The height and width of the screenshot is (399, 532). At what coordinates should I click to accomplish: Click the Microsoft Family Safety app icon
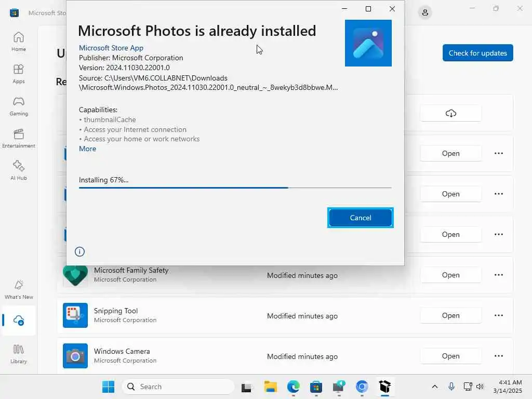click(75, 275)
